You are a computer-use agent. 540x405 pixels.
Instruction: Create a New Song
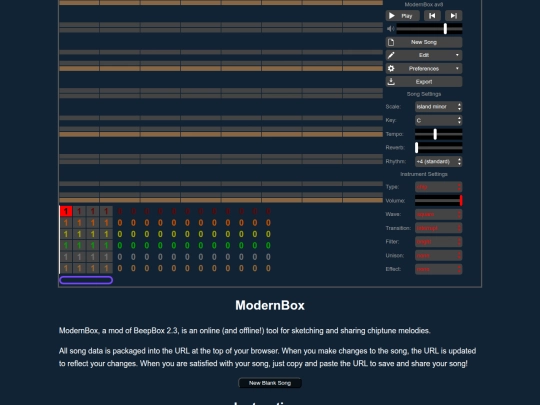pos(424,42)
